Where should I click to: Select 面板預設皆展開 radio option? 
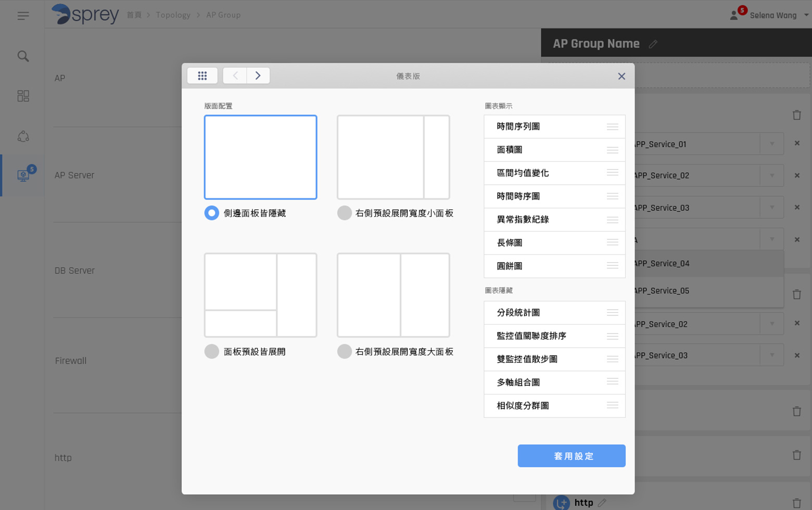click(x=212, y=351)
